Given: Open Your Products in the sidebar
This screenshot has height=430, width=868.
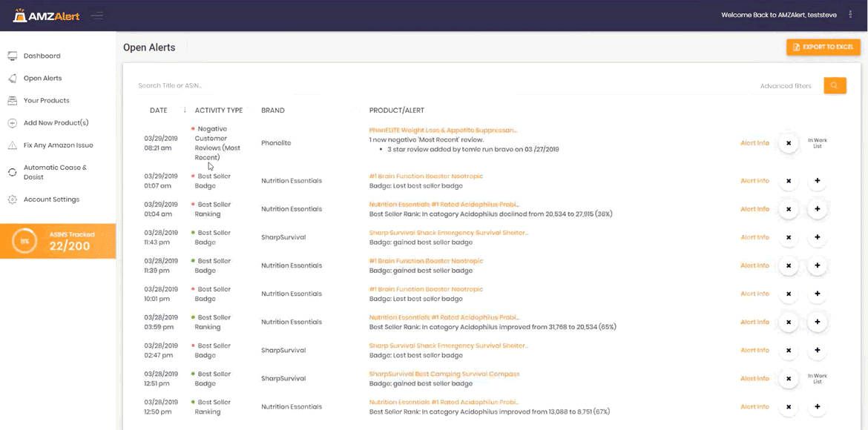Looking at the screenshot, I should click(46, 101).
